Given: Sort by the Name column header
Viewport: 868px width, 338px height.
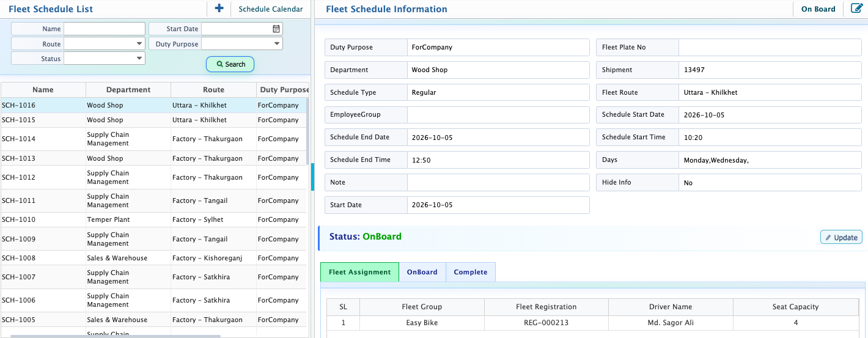Looking at the screenshot, I should [43, 90].
